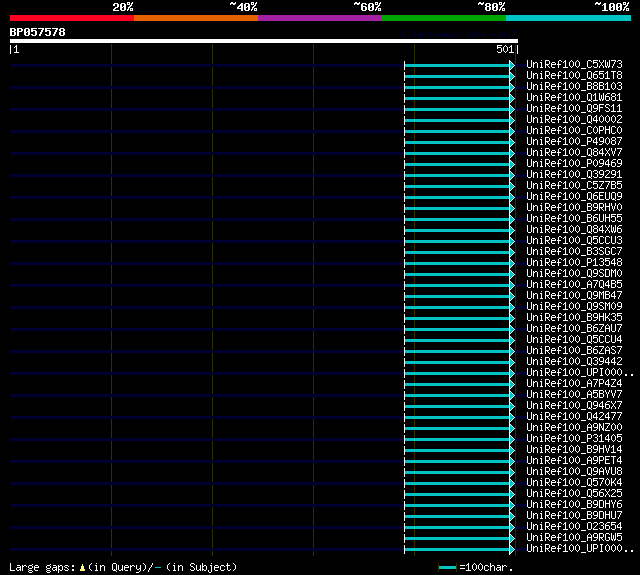Select the UniRef100_Q42477 label
Image resolution: width=640 pixels, height=575 pixels.
pyautogui.click(x=574, y=417)
